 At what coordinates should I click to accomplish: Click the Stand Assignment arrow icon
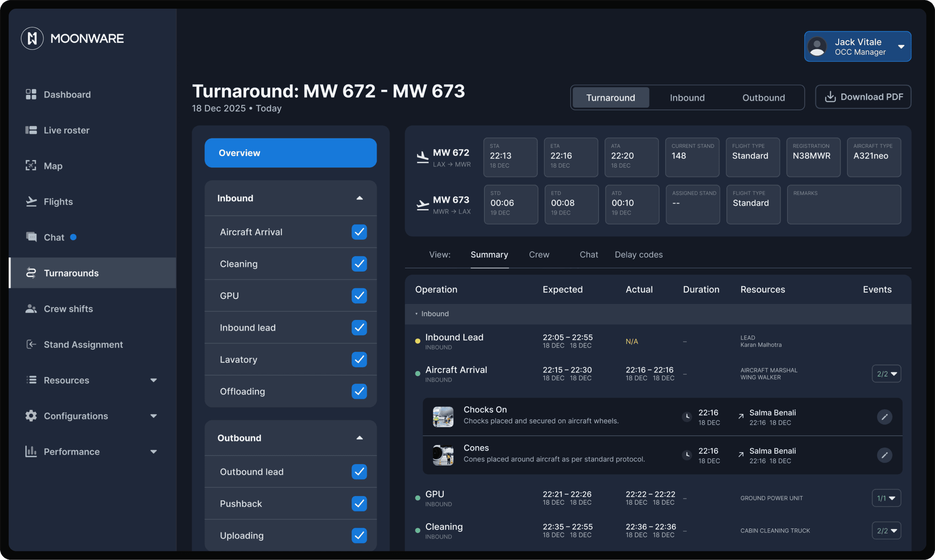tap(31, 344)
